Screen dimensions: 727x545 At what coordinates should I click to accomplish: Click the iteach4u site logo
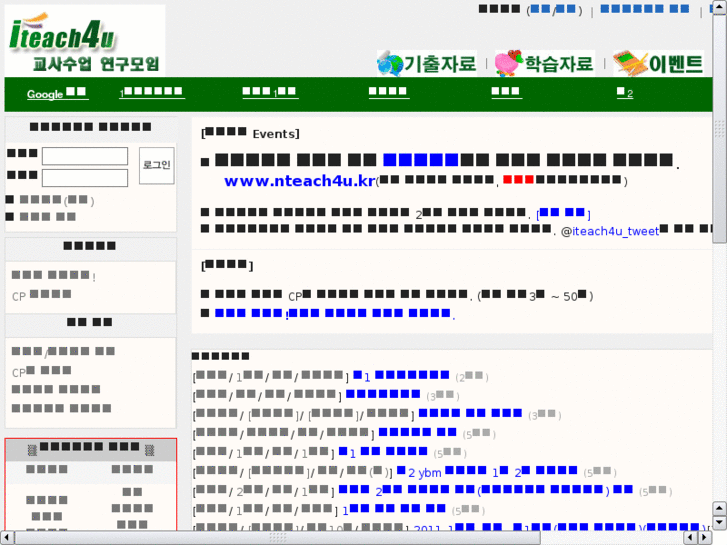click(x=85, y=40)
